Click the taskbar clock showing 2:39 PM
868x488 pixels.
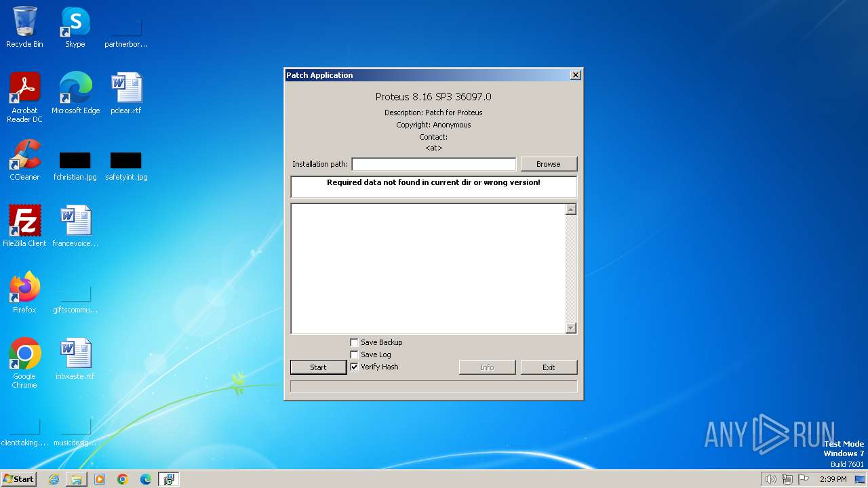[x=833, y=479]
